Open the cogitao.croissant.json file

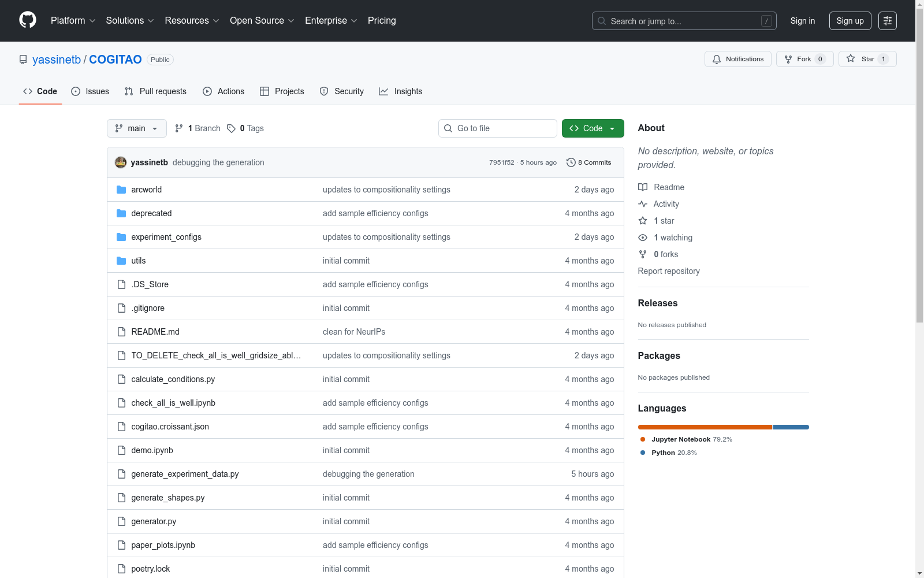pos(170,427)
